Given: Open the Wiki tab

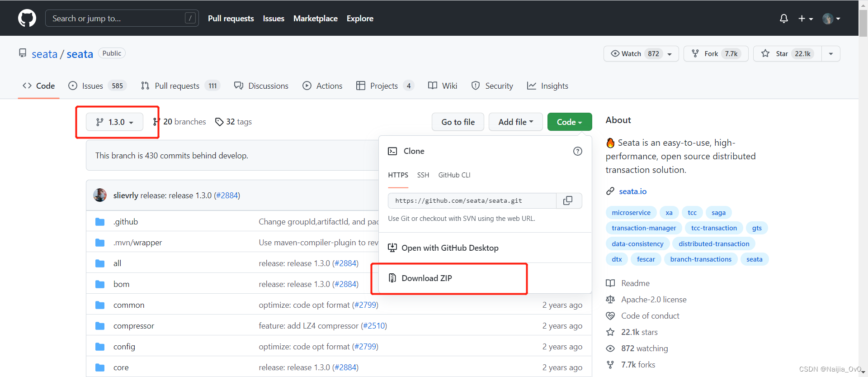Looking at the screenshot, I should tap(443, 86).
